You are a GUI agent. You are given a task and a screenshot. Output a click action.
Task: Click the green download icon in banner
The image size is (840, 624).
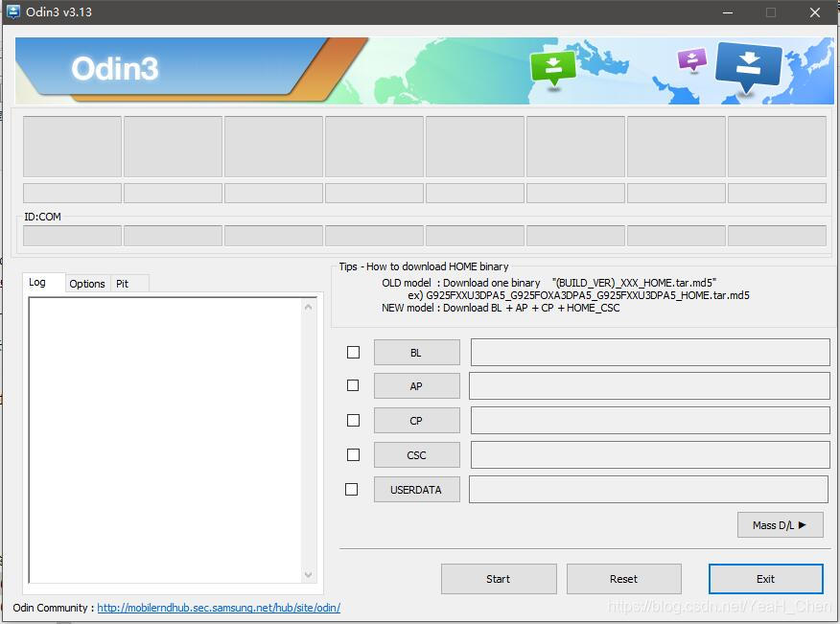pos(553,69)
